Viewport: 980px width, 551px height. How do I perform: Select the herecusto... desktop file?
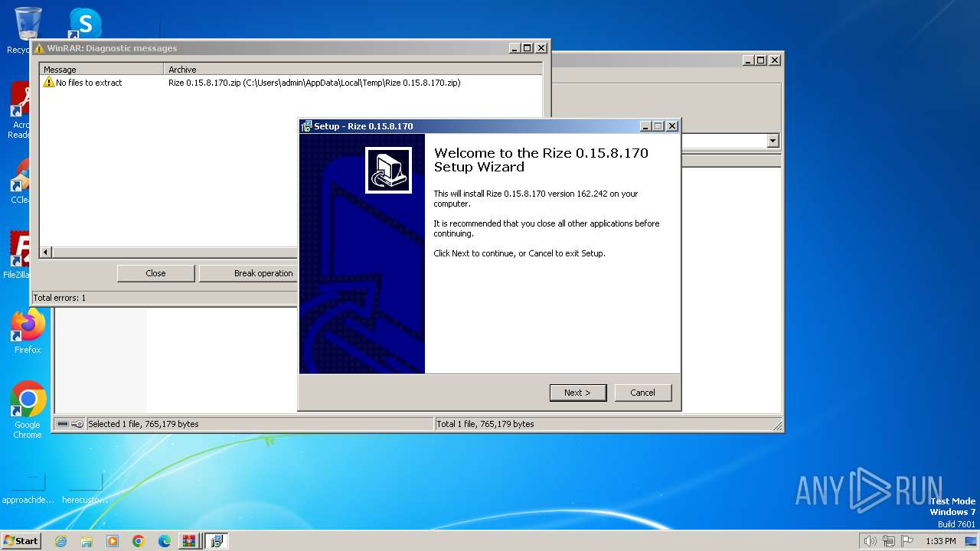[85, 490]
